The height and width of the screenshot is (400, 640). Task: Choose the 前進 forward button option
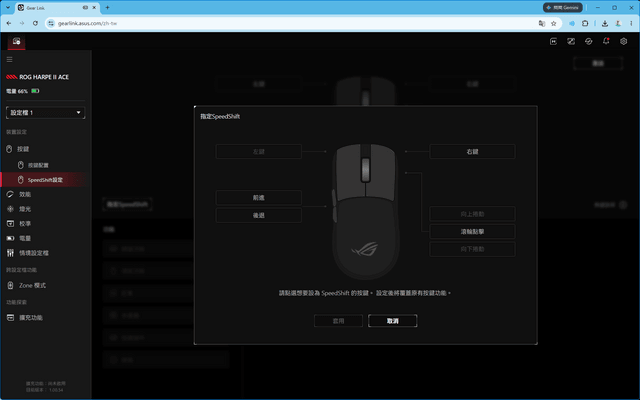pos(259,198)
